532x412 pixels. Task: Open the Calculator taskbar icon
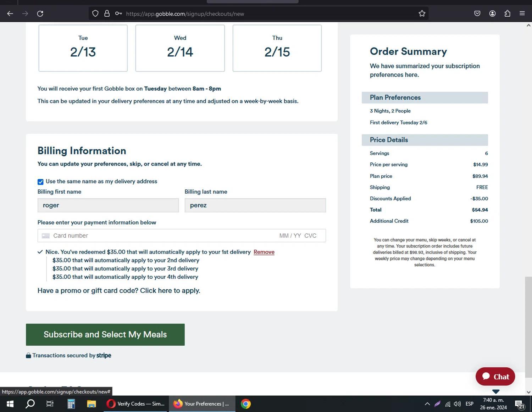point(71,404)
